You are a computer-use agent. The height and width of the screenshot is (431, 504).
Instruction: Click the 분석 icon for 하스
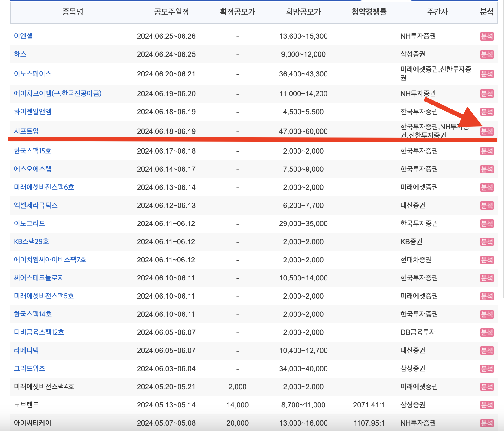(x=487, y=54)
